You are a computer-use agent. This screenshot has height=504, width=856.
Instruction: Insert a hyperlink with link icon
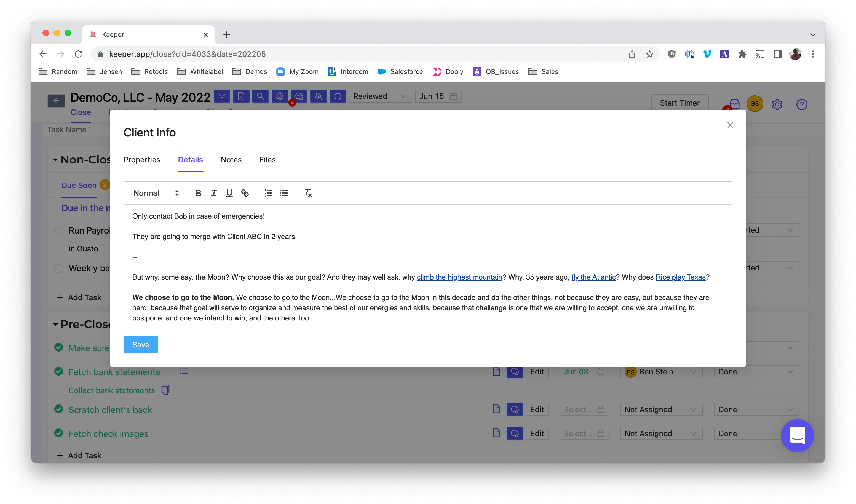(245, 193)
